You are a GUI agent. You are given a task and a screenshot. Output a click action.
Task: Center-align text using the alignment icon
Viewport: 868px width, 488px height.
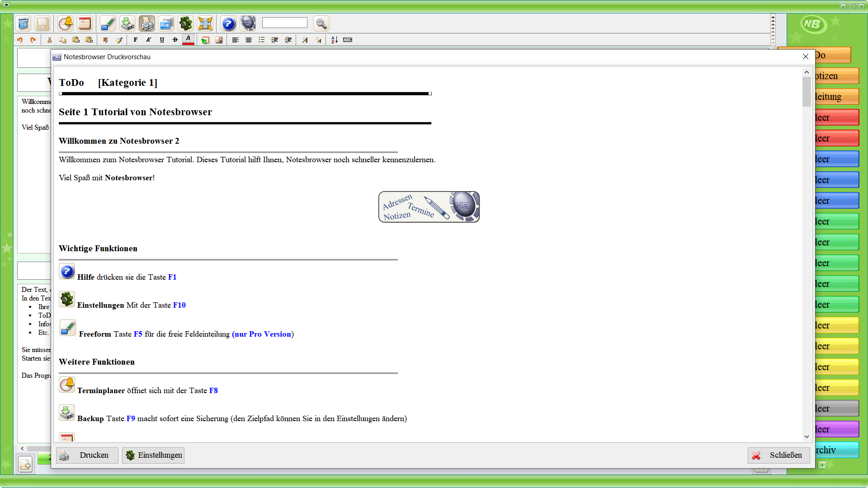(x=249, y=40)
